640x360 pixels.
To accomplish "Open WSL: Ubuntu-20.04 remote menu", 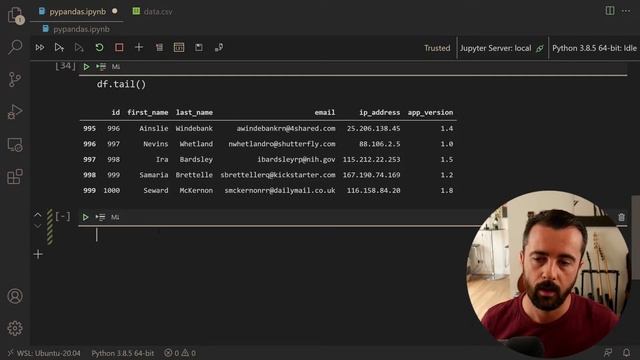I will (x=44, y=353).
